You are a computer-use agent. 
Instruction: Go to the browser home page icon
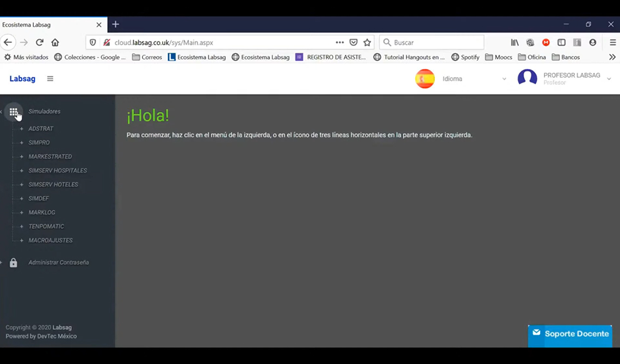coord(55,42)
